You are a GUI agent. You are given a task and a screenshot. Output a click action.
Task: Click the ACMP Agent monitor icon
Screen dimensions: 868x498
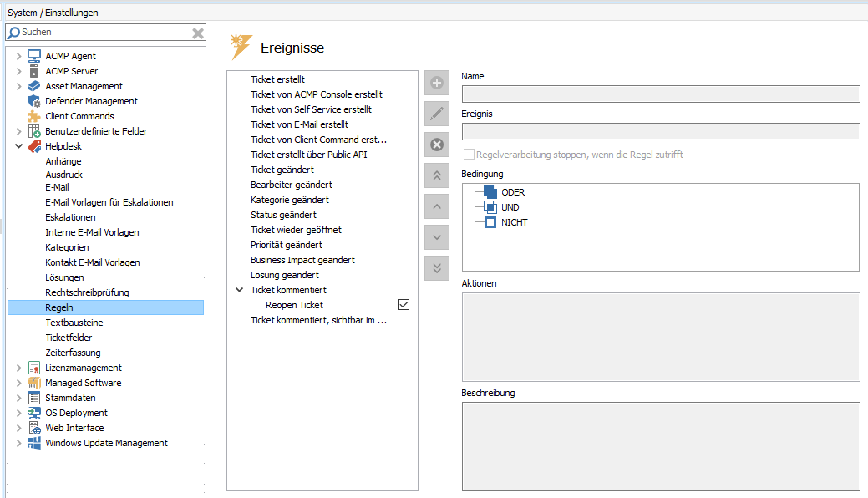34,56
